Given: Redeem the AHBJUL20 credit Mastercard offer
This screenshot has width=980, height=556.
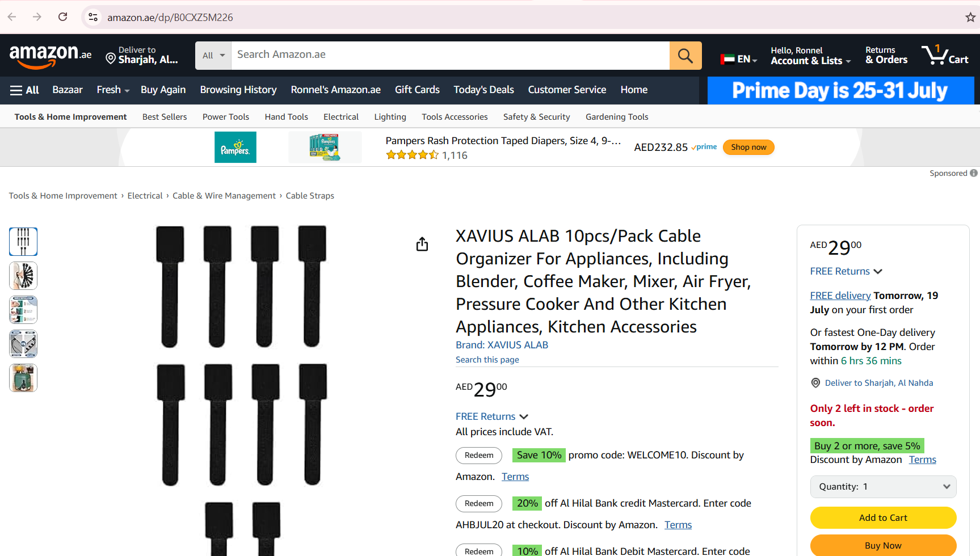Looking at the screenshot, I should pyautogui.click(x=479, y=503).
